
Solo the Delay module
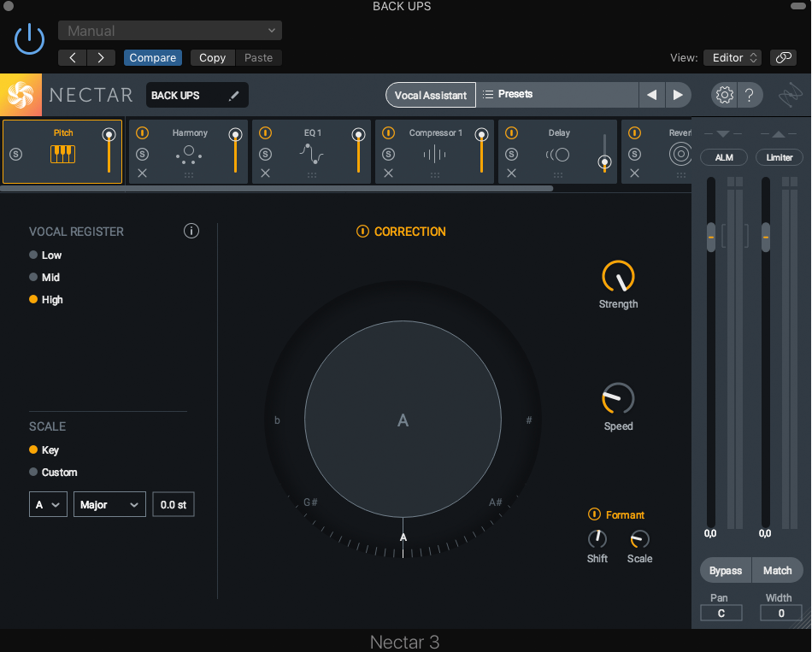click(512, 154)
